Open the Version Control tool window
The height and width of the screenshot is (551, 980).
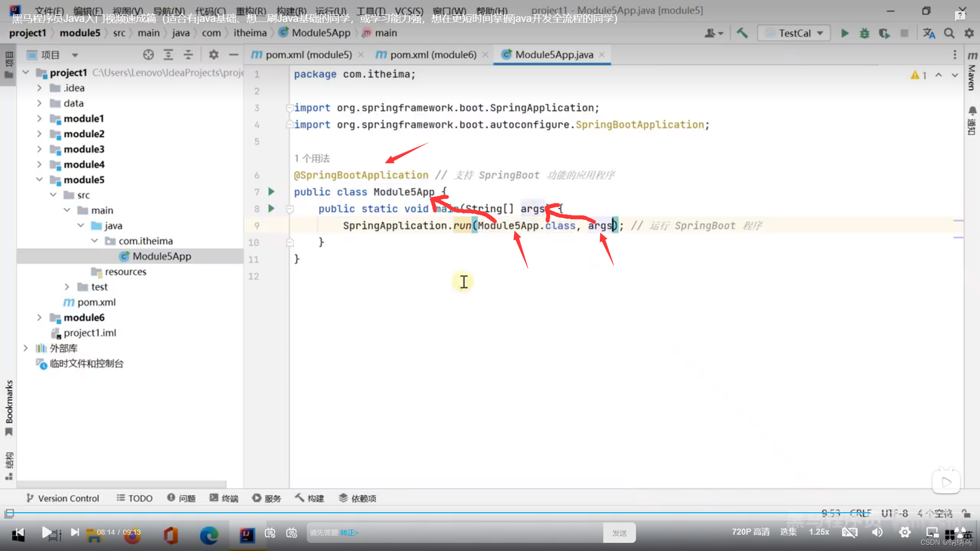click(63, 498)
